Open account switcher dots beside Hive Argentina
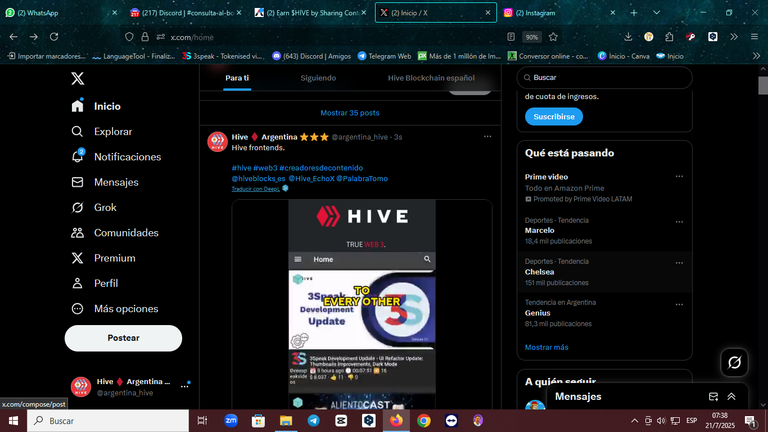This screenshot has height=432, width=768. pyautogui.click(x=185, y=386)
